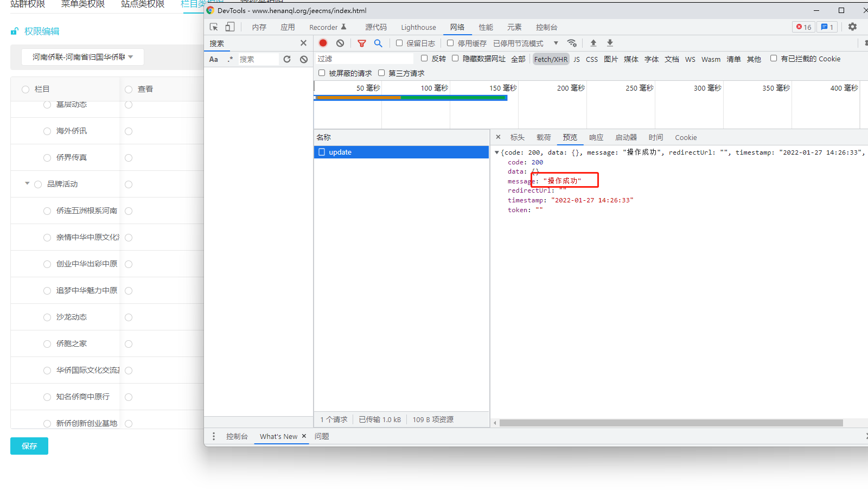Image resolution: width=868 pixels, height=497 pixels.
Task: Open the Cookie tab of the request
Action: coord(686,137)
